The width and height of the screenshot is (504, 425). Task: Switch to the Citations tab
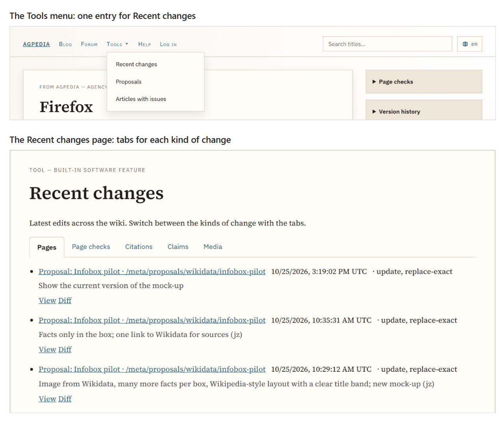coord(139,247)
